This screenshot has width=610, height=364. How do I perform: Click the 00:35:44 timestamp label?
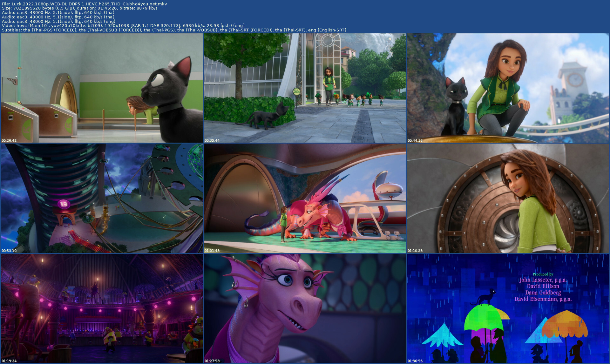point(212,140)
